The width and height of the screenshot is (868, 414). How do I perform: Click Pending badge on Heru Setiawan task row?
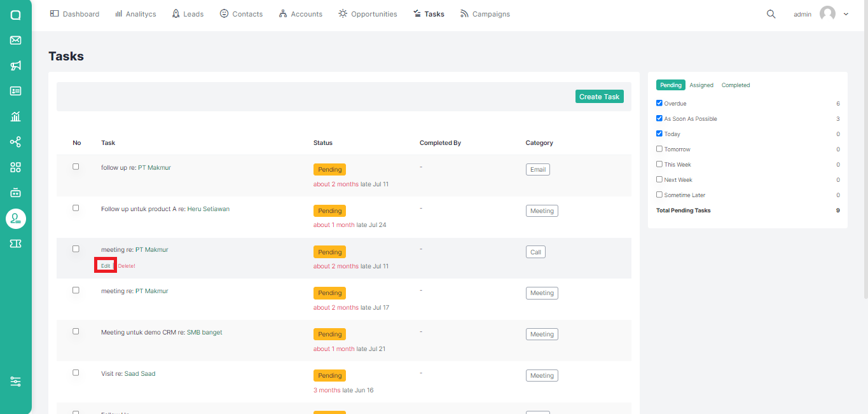[329, 211]
